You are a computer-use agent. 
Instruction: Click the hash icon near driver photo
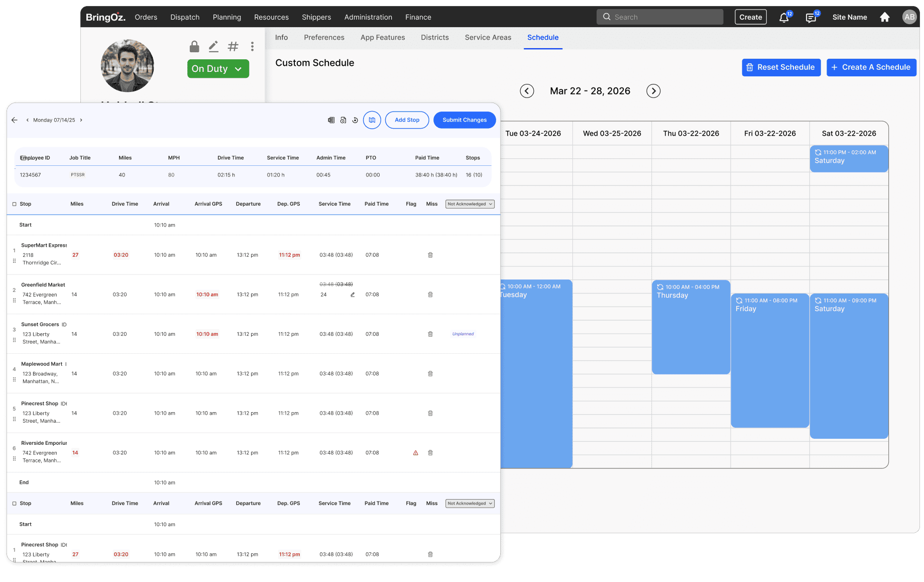[233, 47]
